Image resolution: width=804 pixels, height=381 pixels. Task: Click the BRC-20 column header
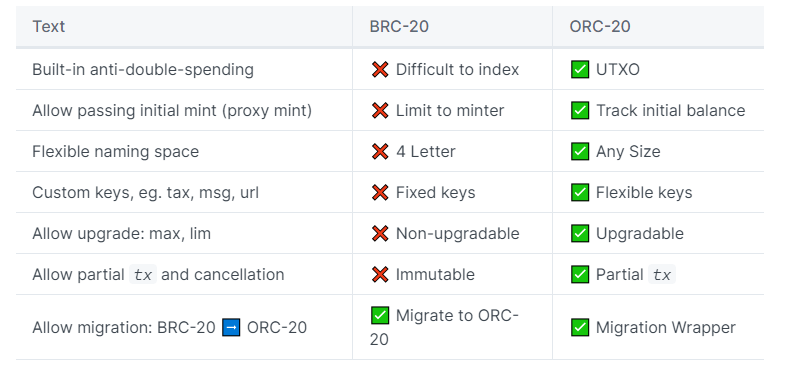click(x=399, y=26)
